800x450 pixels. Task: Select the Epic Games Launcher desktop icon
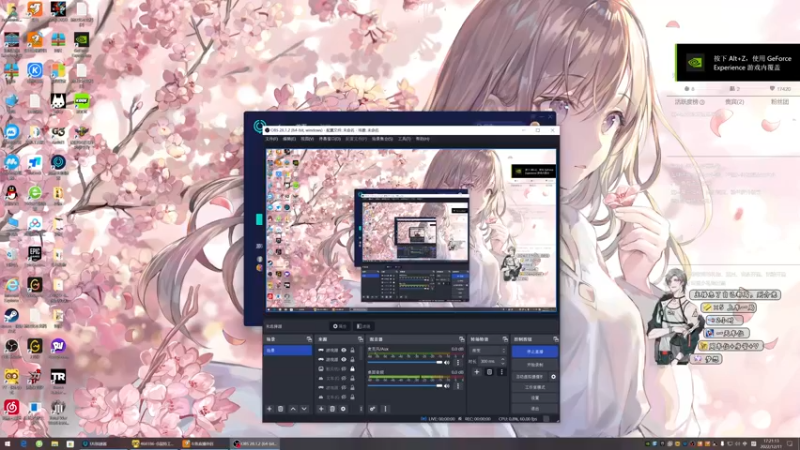click(35, 254)
